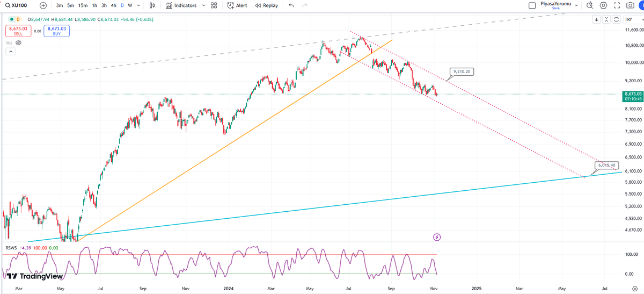Expand favorite indicators dropdown arrow
Viewport: 644px width, 294px height.
[203, 5]
